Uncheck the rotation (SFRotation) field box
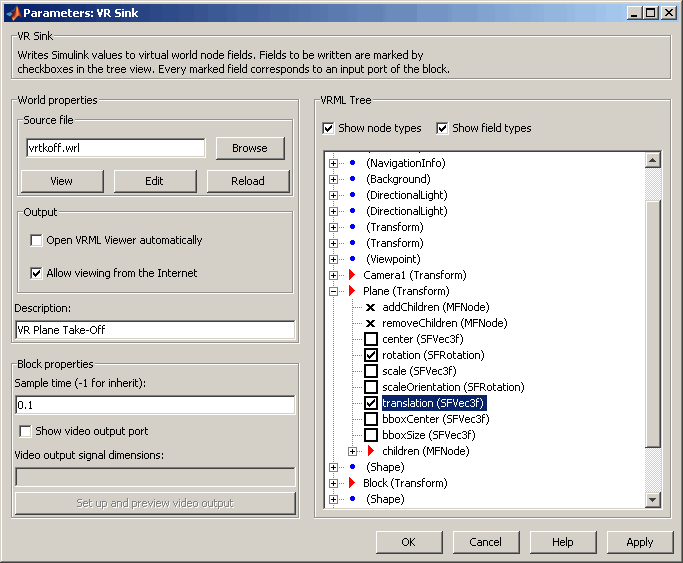 (371, 355)
